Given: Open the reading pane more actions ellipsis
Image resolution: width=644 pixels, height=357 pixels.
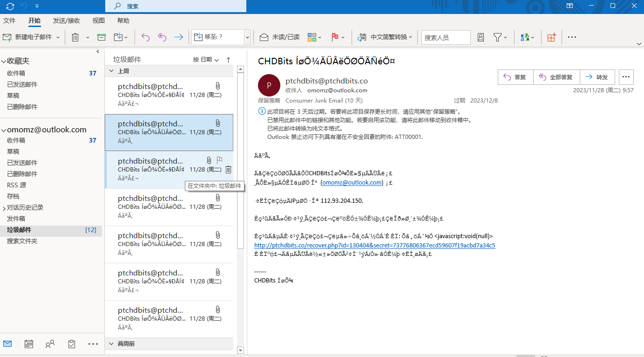Looking at the screenshot, I should [x=626, y=77].
